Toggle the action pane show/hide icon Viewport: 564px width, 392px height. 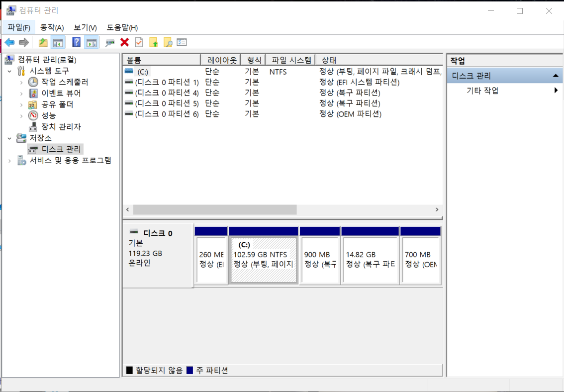coord(92,42)
